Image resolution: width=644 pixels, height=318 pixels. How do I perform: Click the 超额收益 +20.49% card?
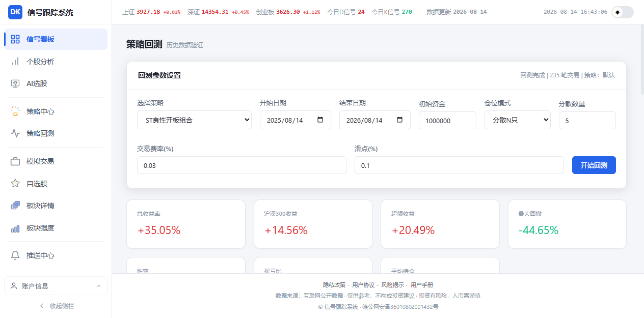pyautogui.click(x=440, y=224)
